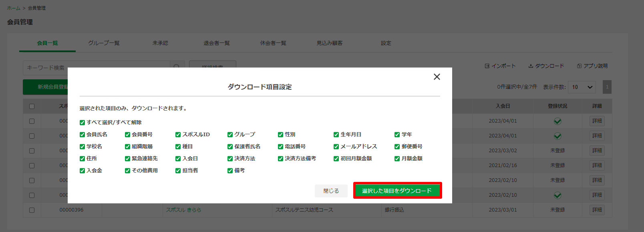Uncheck the その他費用 checkbox
Screen dimensions: 644x232
point(127,171)
